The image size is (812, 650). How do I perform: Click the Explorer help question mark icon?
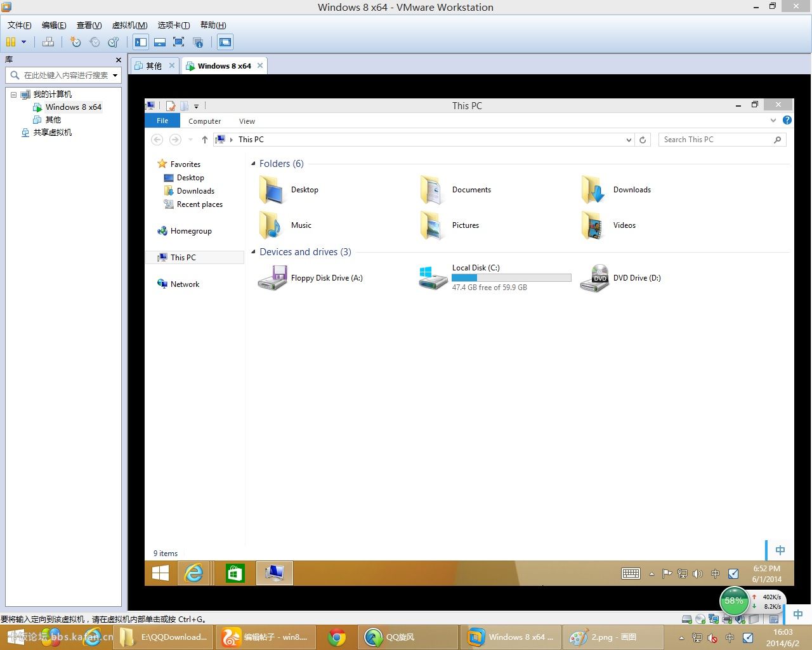787,120
